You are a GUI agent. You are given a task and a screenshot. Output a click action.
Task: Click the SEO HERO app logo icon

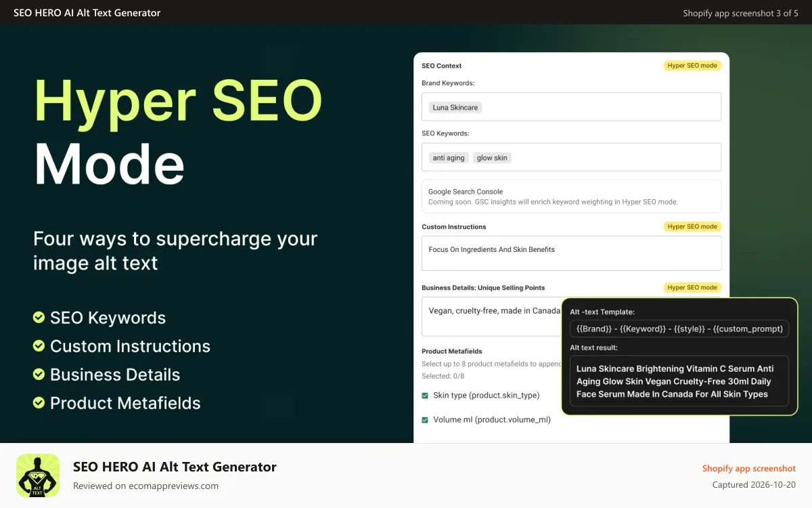click(38, 475)
